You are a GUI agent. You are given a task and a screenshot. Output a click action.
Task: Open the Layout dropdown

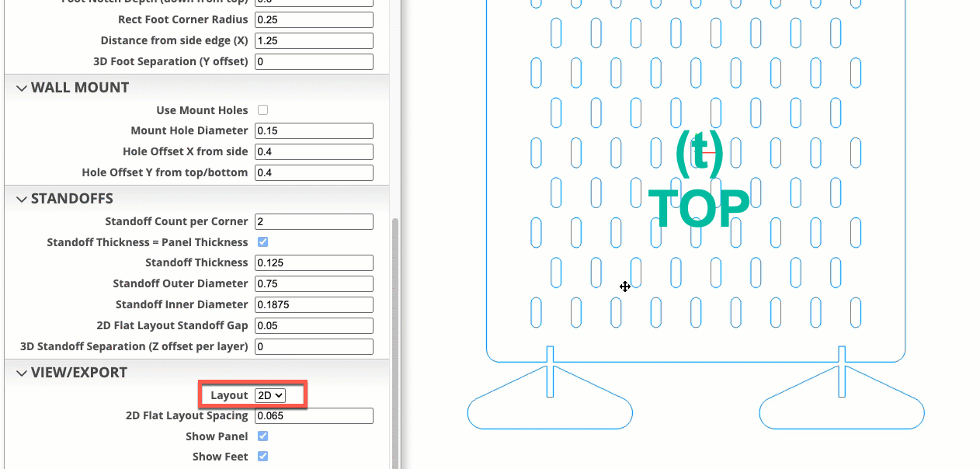[x=270, y=396]
